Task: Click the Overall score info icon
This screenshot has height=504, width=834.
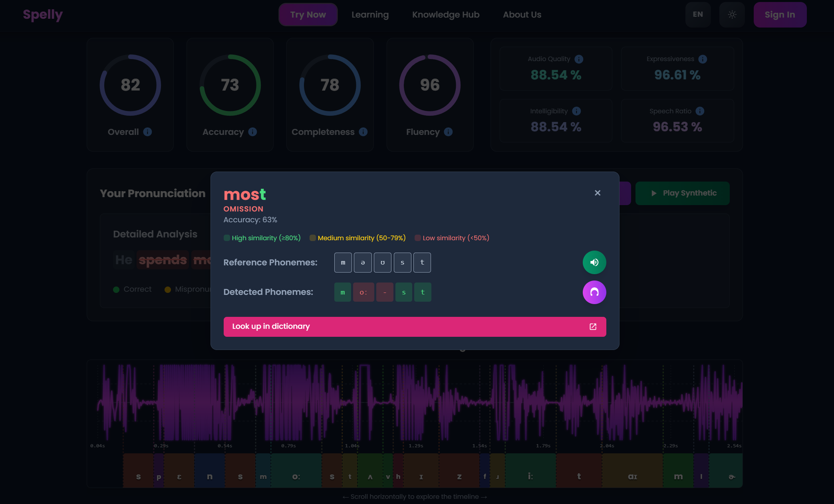Action: 147,132
